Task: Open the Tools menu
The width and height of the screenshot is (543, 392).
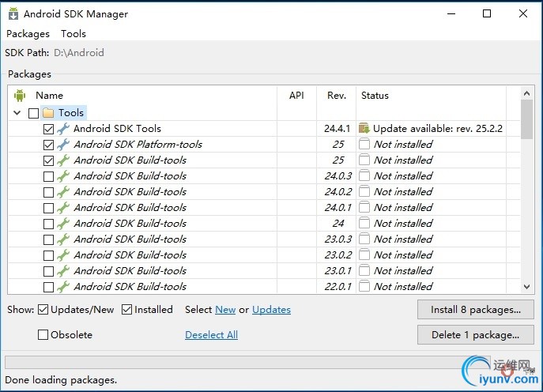Action: point(74,34)
